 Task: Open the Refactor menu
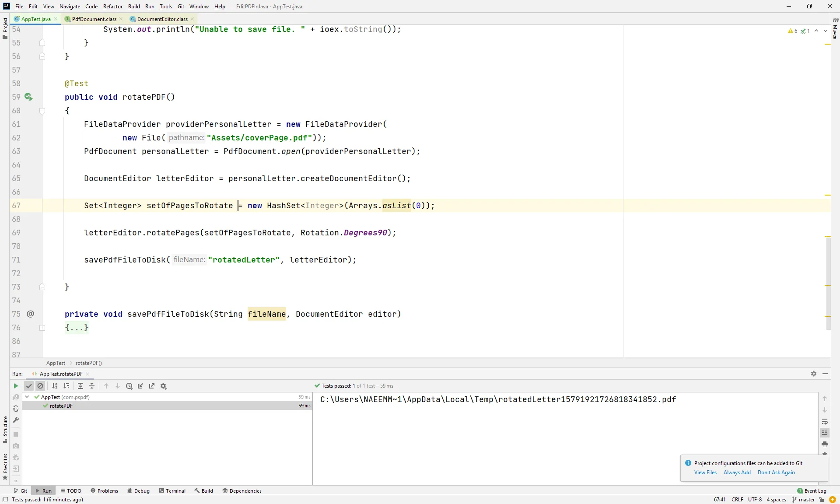pyautogui.click(x=113, y=6)
